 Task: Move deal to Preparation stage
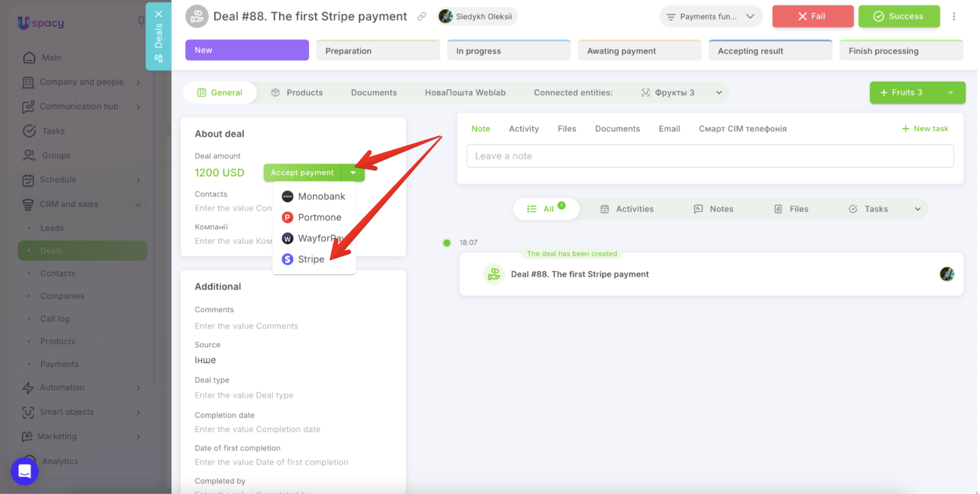[x=378, y=51]
